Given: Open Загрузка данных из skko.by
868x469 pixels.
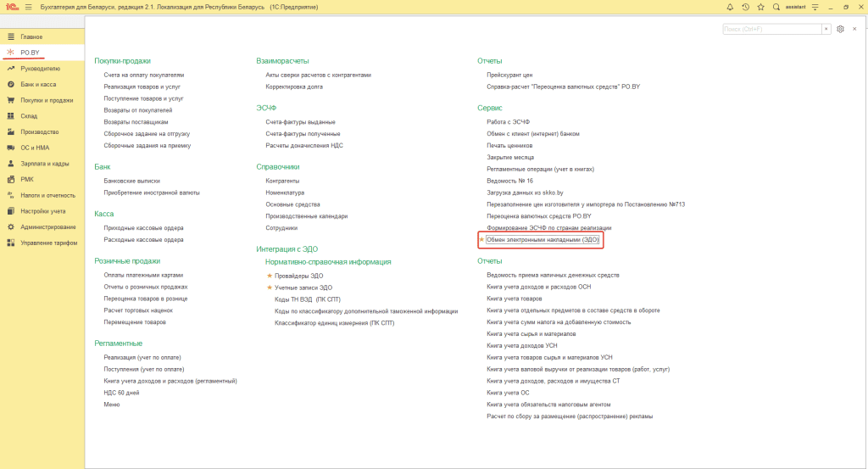Looking at the screenshot, I should 525,193.
